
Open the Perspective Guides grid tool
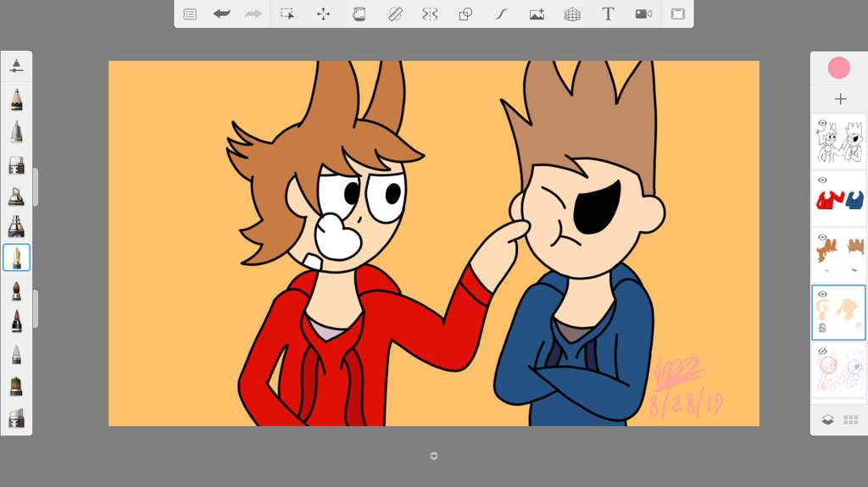[572, 14]
